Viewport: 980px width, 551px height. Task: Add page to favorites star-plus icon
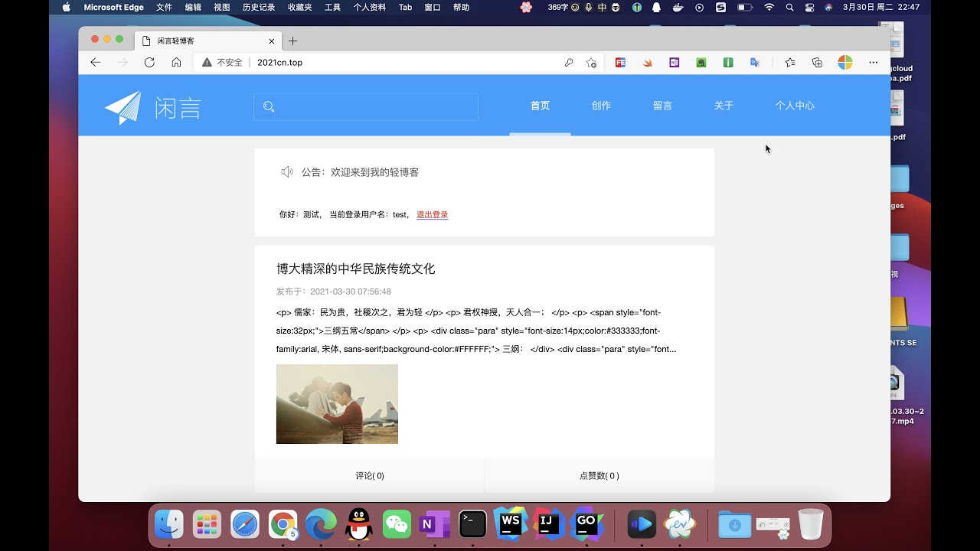tap(591, 63)
